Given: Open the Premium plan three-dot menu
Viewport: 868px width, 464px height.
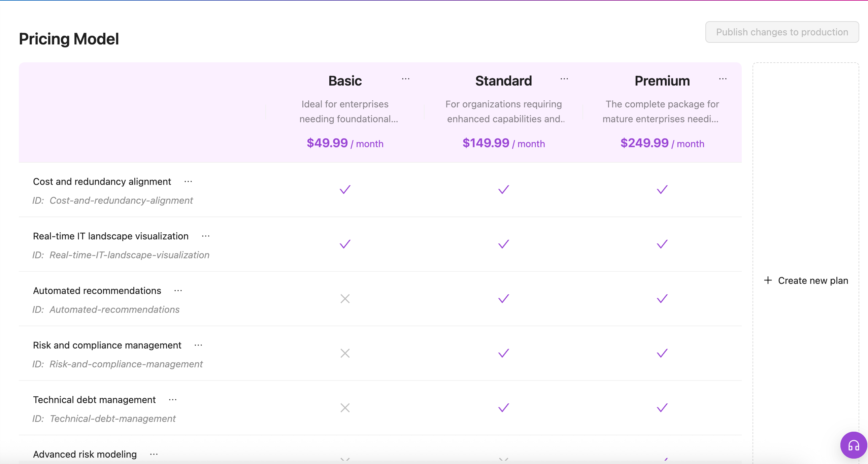Looking at the screenshot, I should [x=723, y=79].
